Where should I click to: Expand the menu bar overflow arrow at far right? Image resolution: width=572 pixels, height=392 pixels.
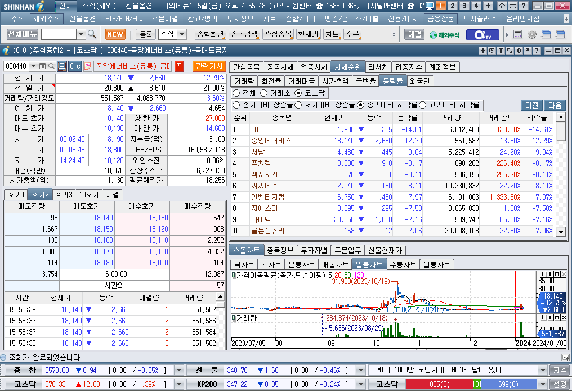pyautogui.click(x=566, y=19)
